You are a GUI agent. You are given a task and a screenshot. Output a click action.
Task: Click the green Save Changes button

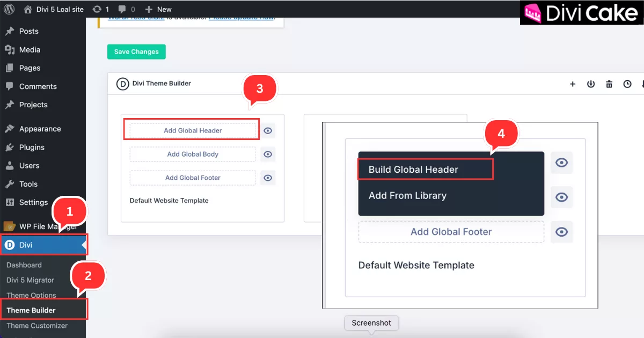[x=136, y=52]
